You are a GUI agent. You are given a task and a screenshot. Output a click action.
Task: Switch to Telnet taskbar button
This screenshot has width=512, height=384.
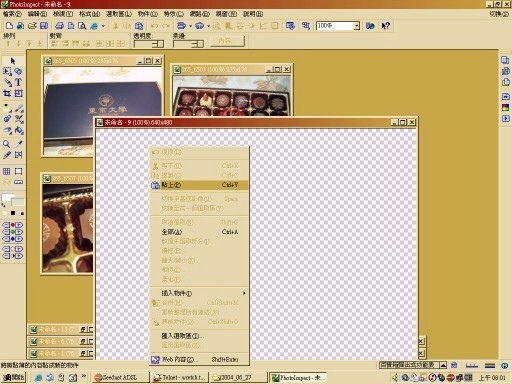coord(179,378)
